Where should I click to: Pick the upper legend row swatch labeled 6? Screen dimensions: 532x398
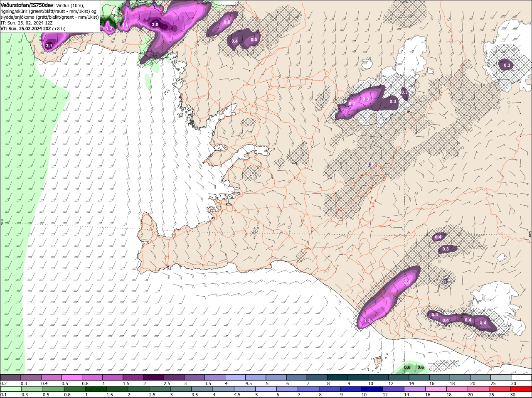click(x=296, y=377)
